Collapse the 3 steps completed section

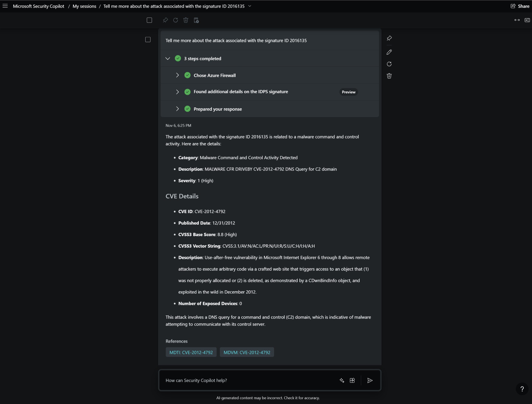[x=168, y=59]
